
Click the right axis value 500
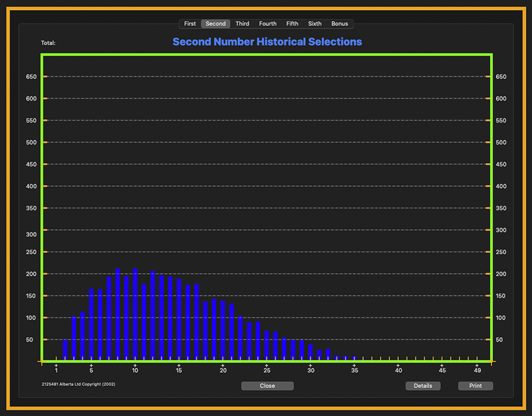coord(501,142)
